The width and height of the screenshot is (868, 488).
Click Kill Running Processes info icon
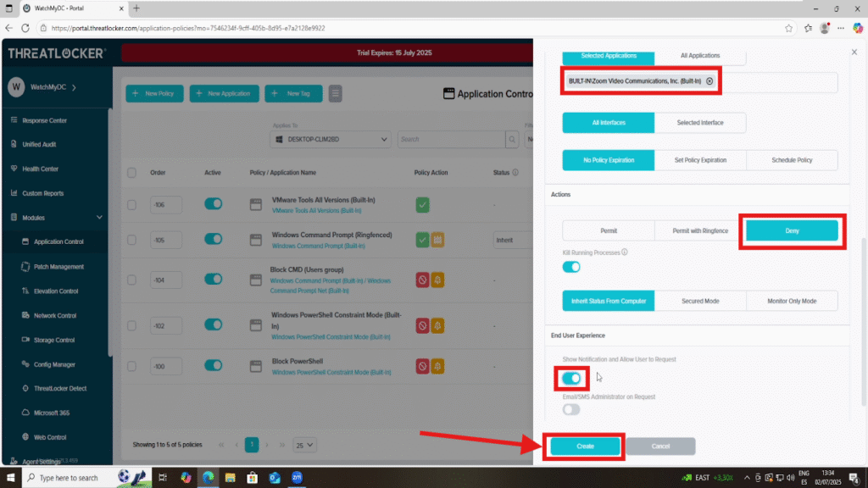(x=625, y=252)
